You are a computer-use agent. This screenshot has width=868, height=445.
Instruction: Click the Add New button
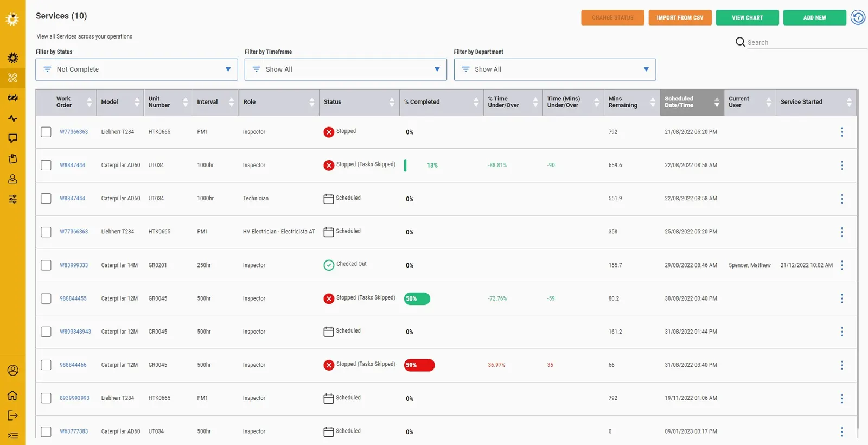point(814,17)
